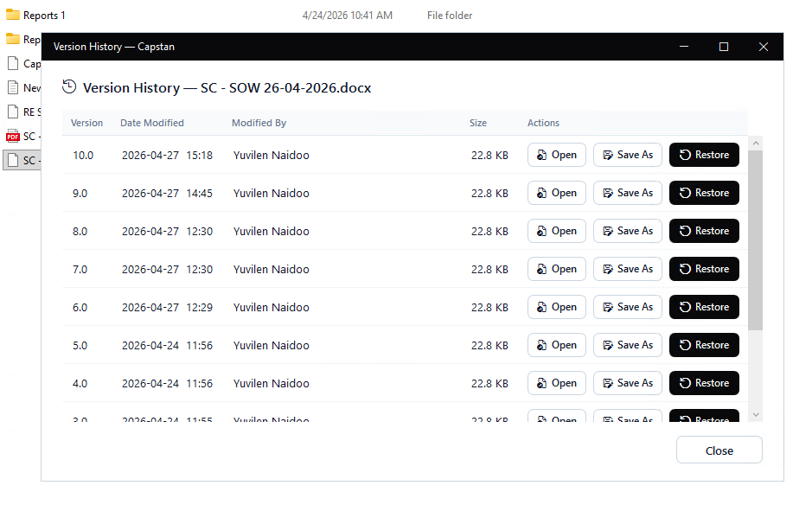This screenshot has height=511, width=812.
Task: Click the Open icon for version 7.0
Action: [x=541, y=270]
